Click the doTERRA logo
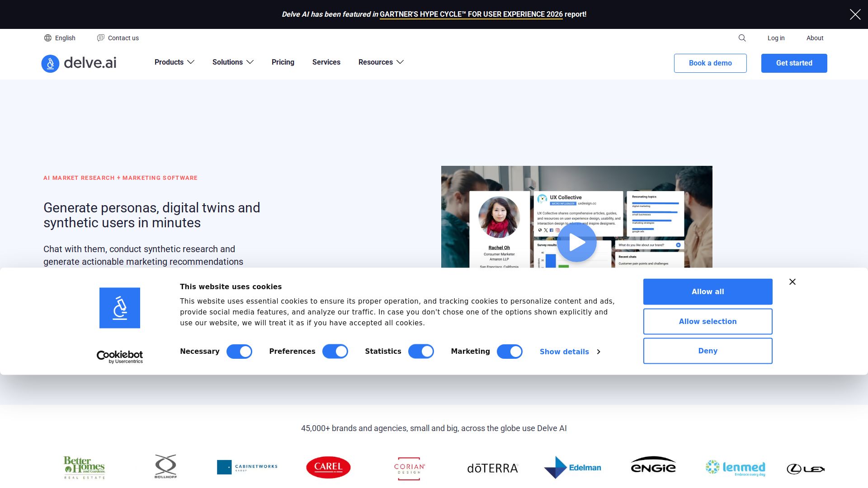This screenshot has width=868, height=488. coord(493,468)
